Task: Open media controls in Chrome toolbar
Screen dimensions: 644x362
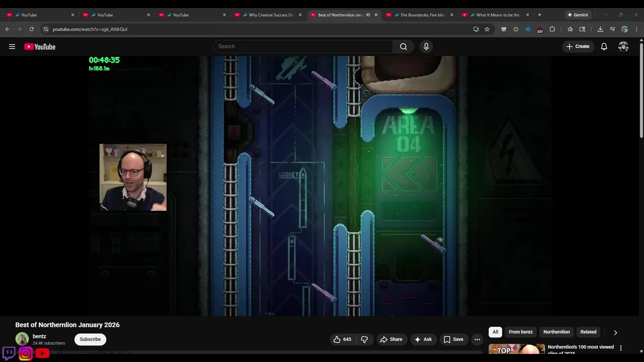Action: 612,29
